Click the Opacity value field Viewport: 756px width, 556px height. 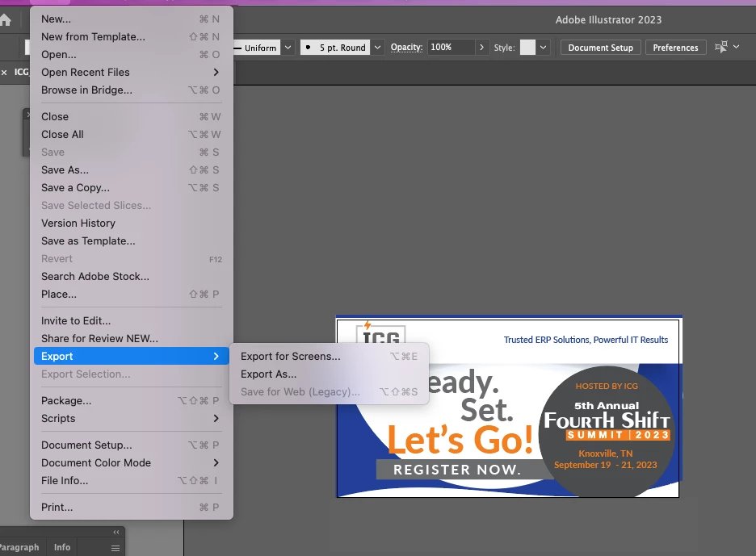coord(451,48)
